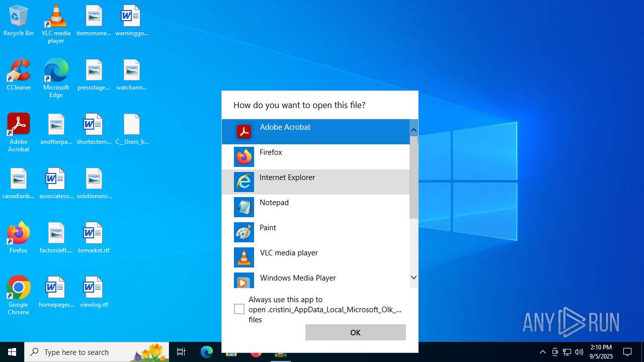Image resolution: width=644 pixels, height=362 pixels.
Task: Select the pressstage... file on the desktop
Action: (x=94, y=75)
